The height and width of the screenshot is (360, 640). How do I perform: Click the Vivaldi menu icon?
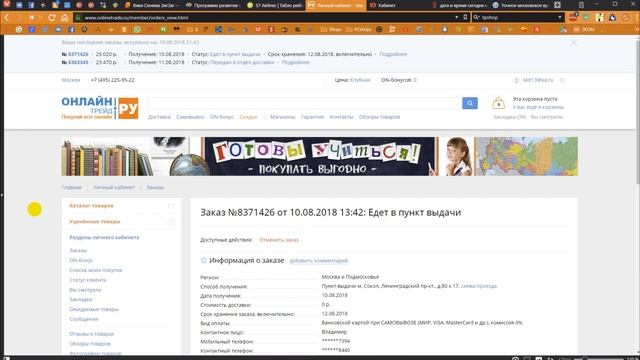point(6,5)
